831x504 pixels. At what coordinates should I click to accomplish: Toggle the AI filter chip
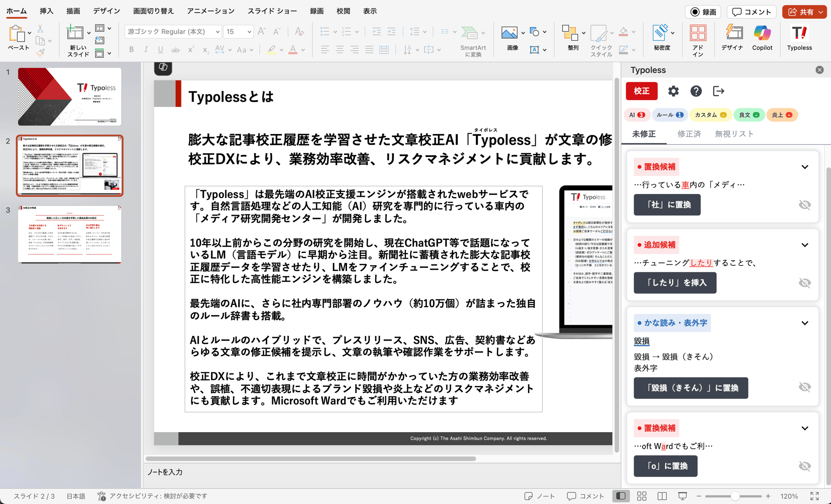click(x=637, y=115)
